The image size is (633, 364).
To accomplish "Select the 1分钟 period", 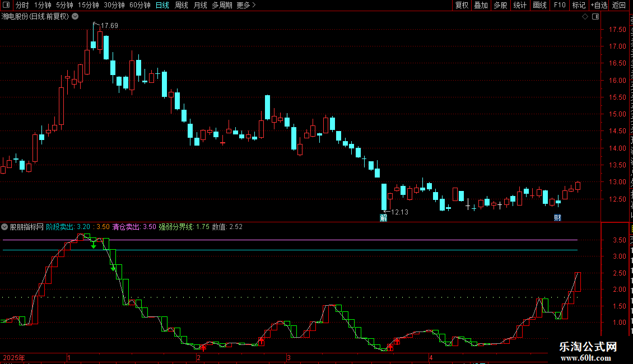I will click(43, 5).
